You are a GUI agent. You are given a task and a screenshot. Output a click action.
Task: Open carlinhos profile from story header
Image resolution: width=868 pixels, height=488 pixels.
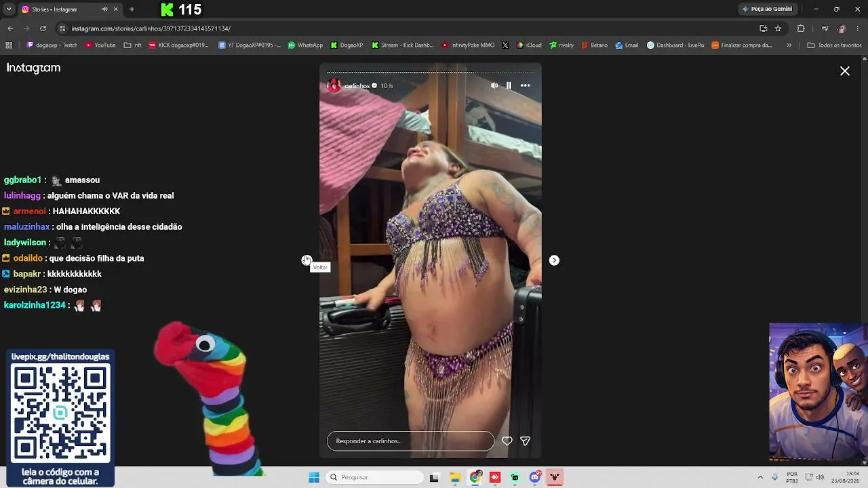point(357,86)
